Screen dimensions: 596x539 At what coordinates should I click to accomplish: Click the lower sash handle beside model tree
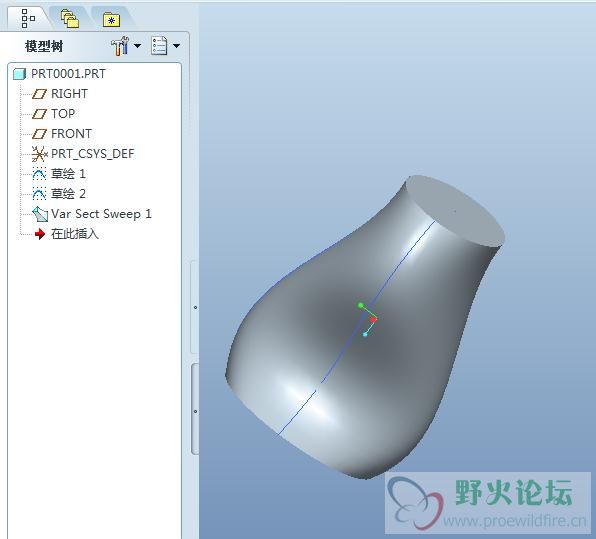coord(195,411)
